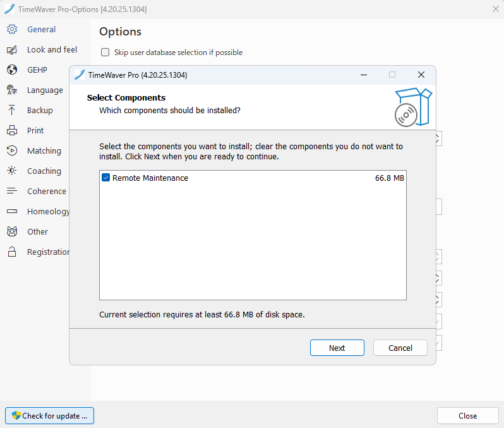Click the General gear icon in sidebar
Viewport: 504px width, 428px height.
[12, 29]
